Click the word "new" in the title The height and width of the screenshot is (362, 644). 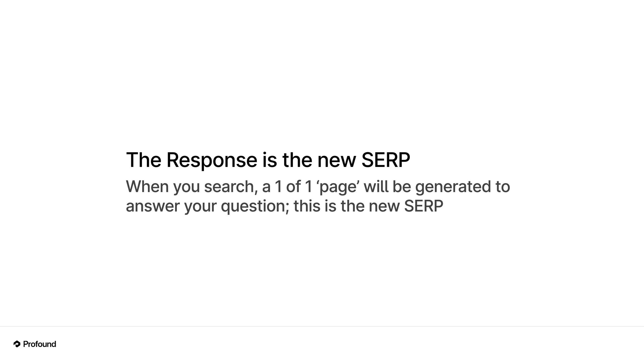coord(336,160)
